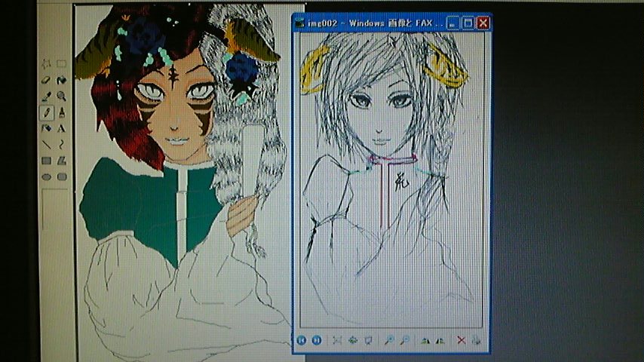Close the img002 picture viewer window
This screenshot has height=362, width=644.
[x=483, y=23]
